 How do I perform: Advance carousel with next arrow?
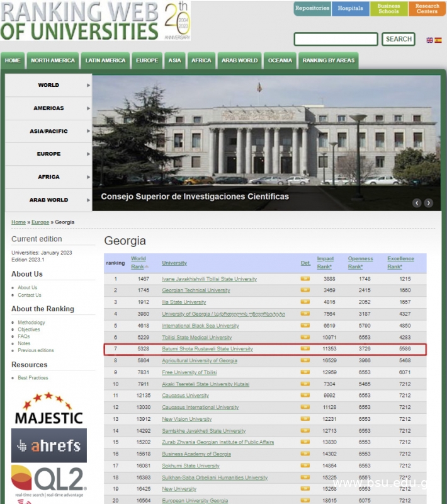pos(429,203)
